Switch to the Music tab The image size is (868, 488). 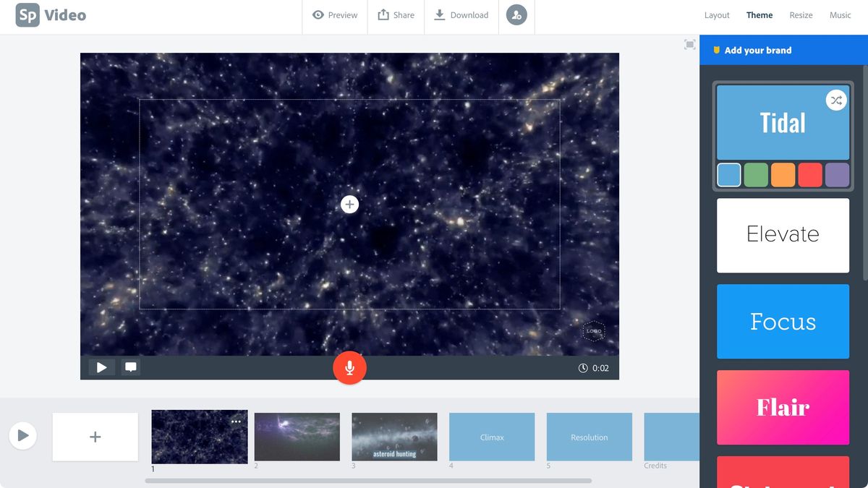(840, 14)
